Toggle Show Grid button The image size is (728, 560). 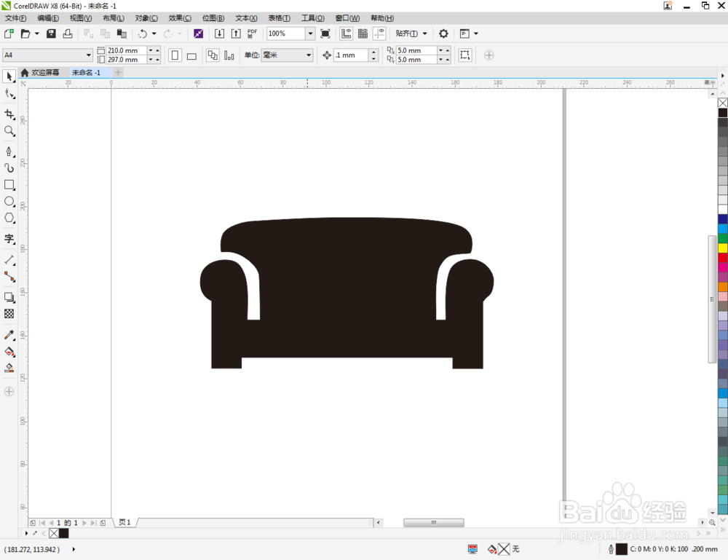coord(363,33)
